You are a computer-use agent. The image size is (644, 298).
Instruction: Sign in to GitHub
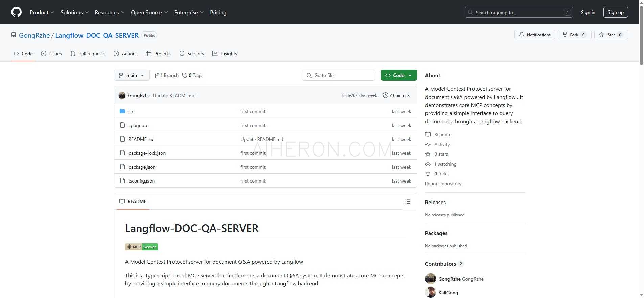(x=588, y=12)
